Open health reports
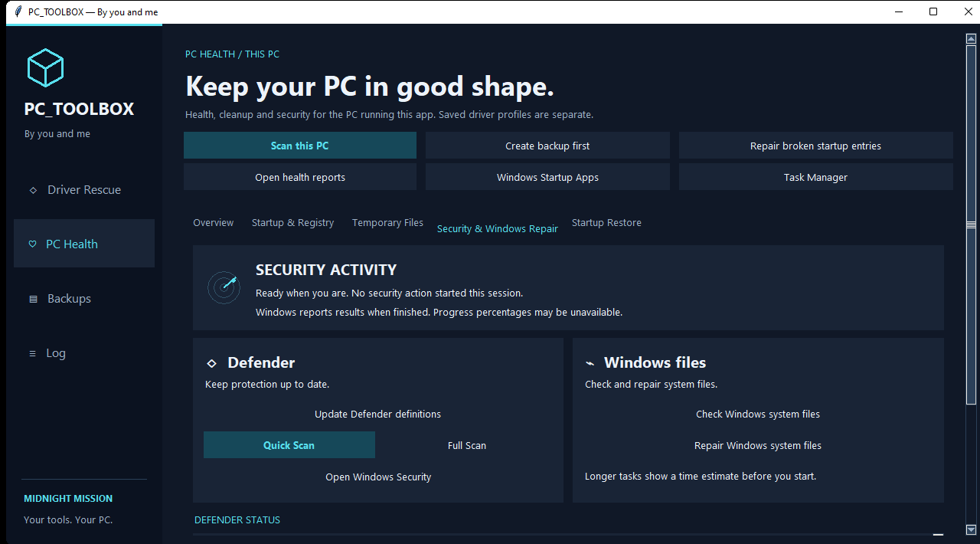 (x=300, y=177)
